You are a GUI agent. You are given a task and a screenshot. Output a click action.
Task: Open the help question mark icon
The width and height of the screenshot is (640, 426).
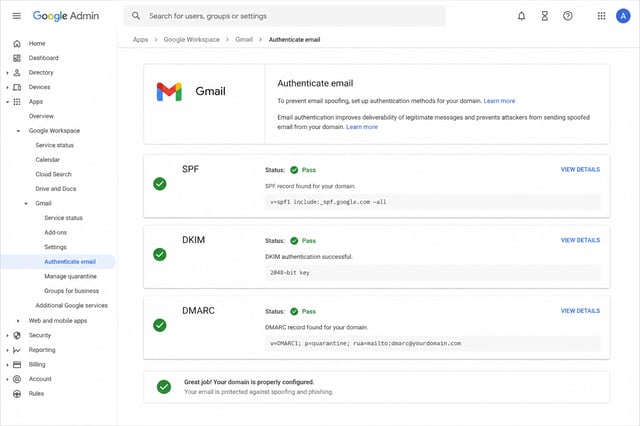567,16
